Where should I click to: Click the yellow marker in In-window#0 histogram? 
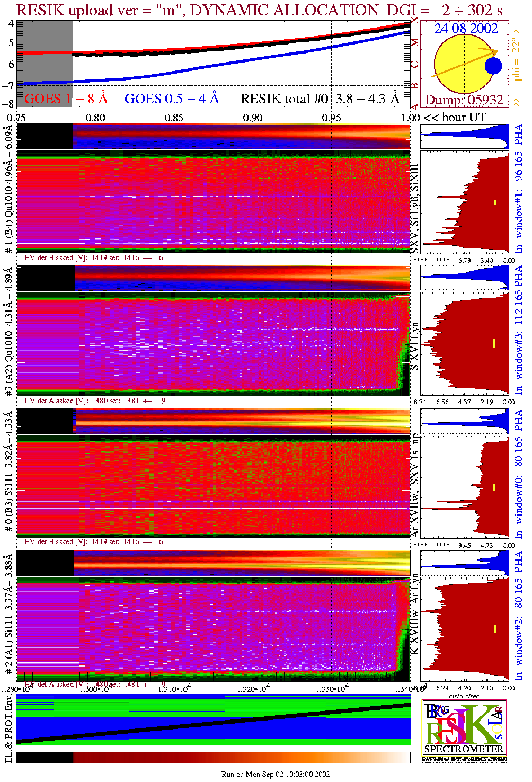click(494, 487)
